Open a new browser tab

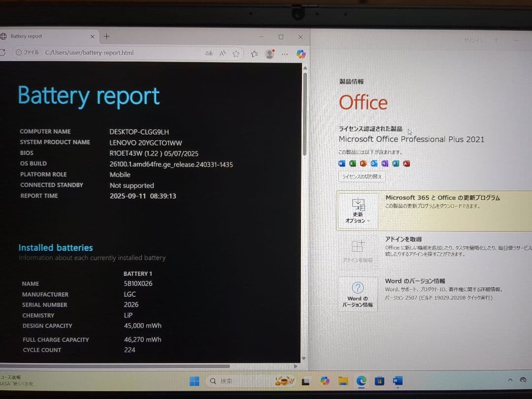click(106, 36)
